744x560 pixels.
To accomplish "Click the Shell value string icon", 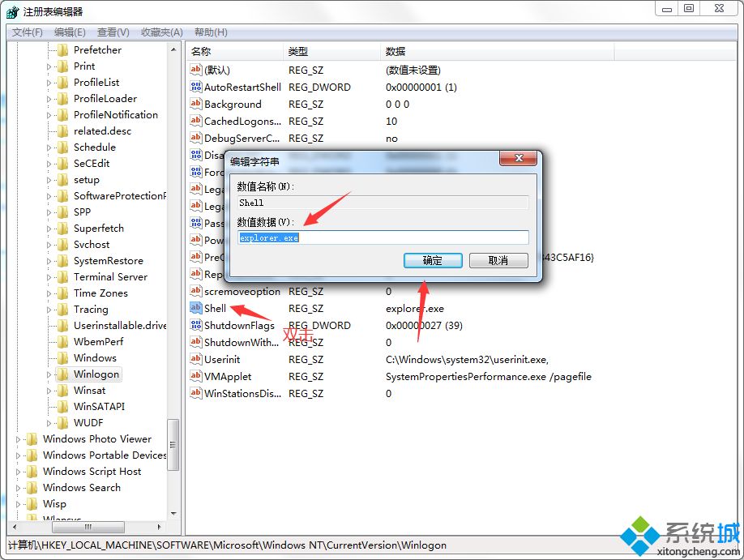I will (196, 307).
